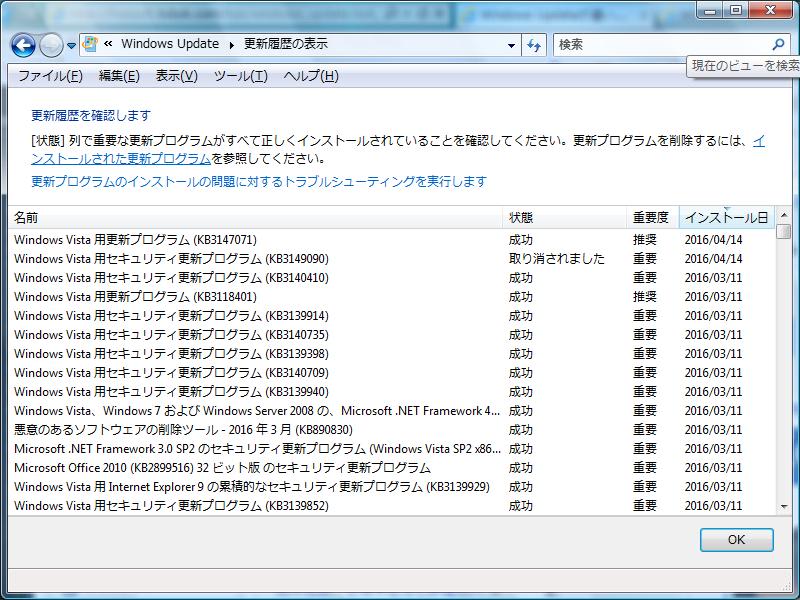Screen dimensions: 800x600
Task: Sort the list by the インストール日 column header
Action: click(x=726, y=217)
